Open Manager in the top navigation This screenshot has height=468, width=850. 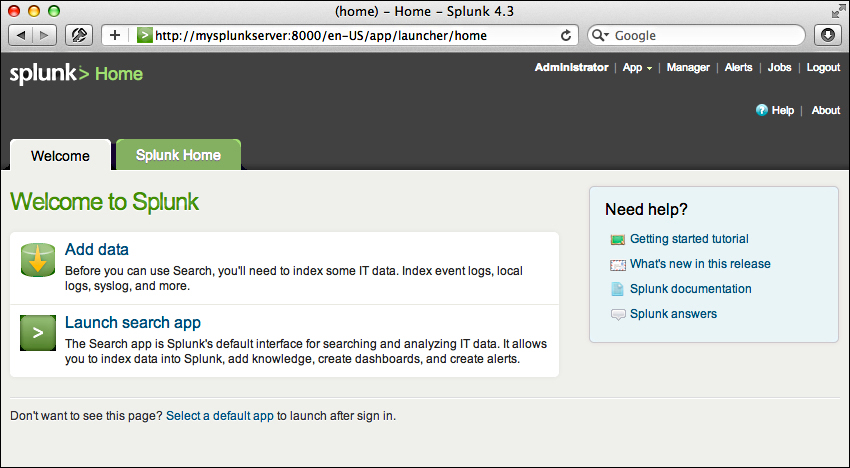(x=688, y=67)
